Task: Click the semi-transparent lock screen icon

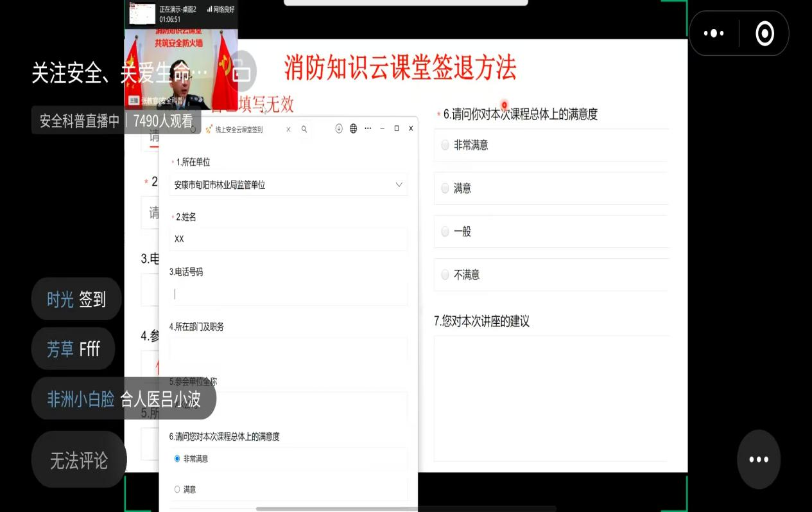Action: click(x=241, y=71)
